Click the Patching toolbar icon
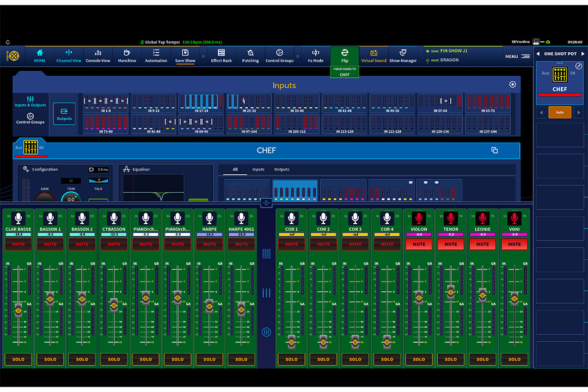588x392 pixels. click(x=250, y=56)
